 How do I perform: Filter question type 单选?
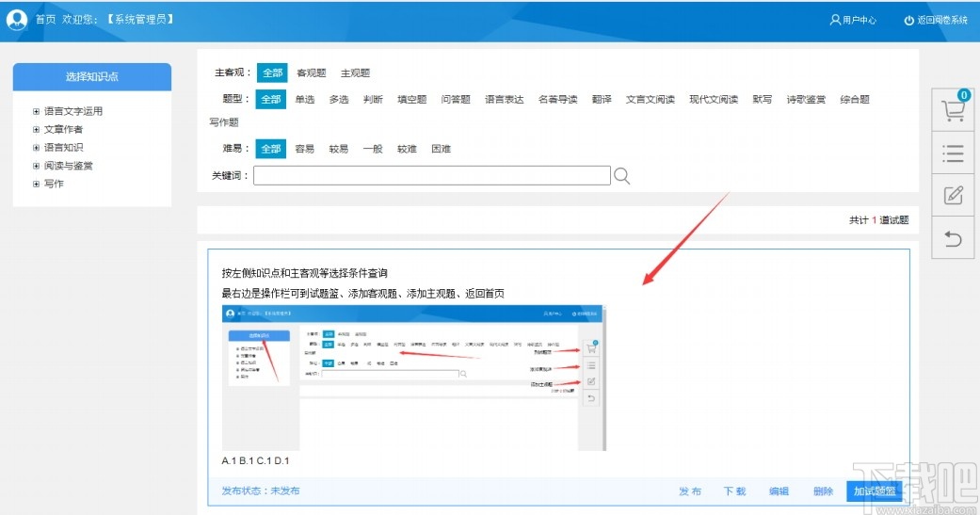point(305,100)
